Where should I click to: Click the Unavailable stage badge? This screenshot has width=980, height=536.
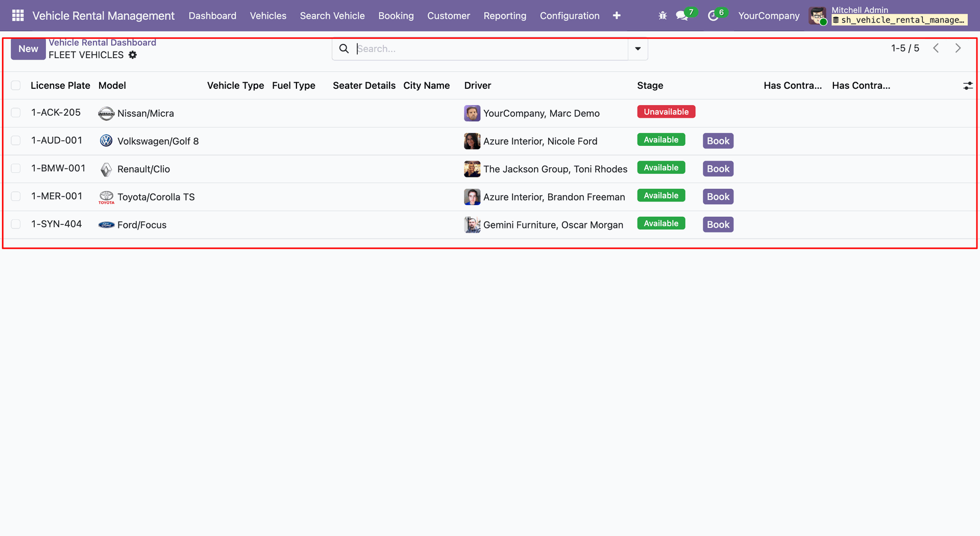pyautogui.click(x=666, y=112)
